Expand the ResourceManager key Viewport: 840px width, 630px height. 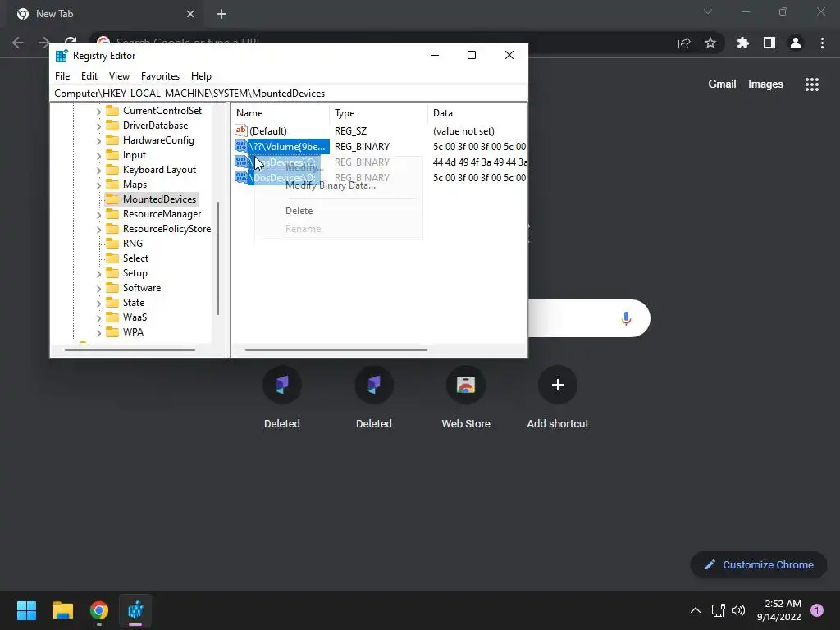click(x=98, y=214)
